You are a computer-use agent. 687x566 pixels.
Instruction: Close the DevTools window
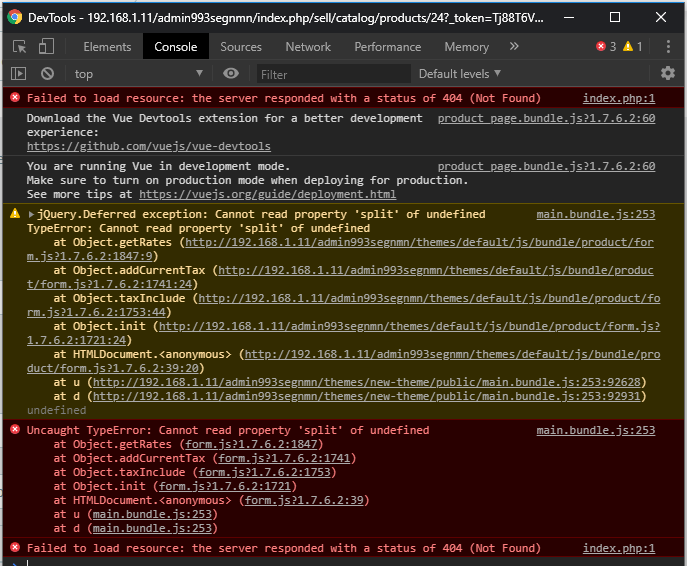coord(661,18)
